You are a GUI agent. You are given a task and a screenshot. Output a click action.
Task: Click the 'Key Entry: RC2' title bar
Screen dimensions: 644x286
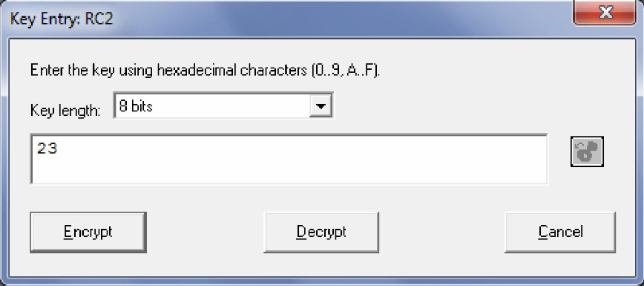click(x=62, y=19)
